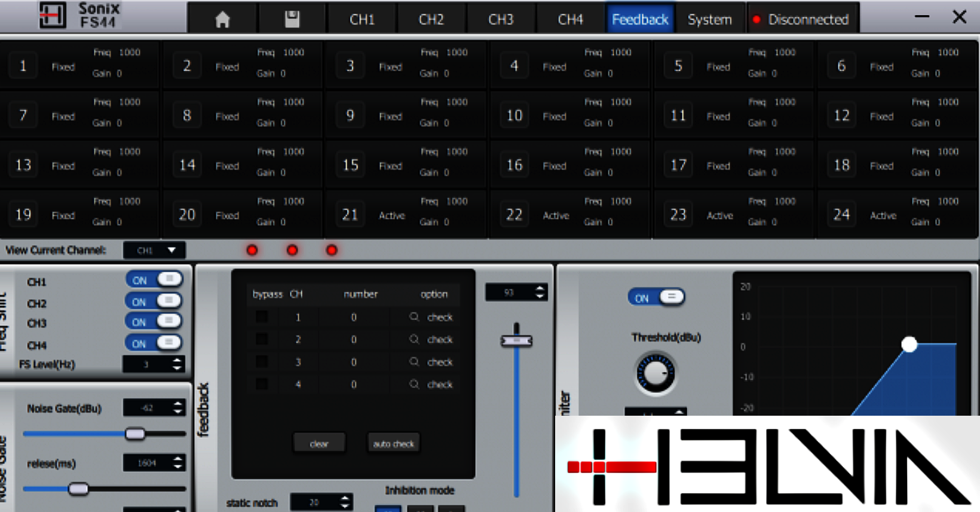Click the Noise Gate slider handle
Image resolution: width=980 pixels, height=512 pixels.
pyautogui.click(x=135, y=434)
